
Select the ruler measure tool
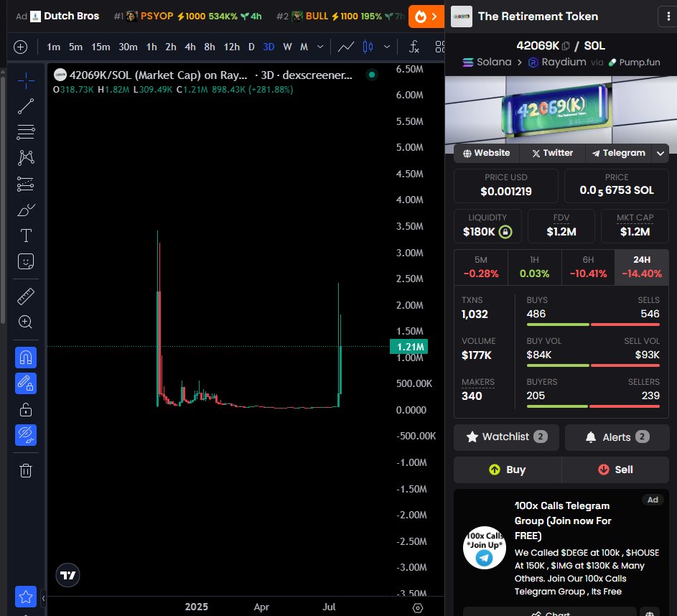(26, 297)
